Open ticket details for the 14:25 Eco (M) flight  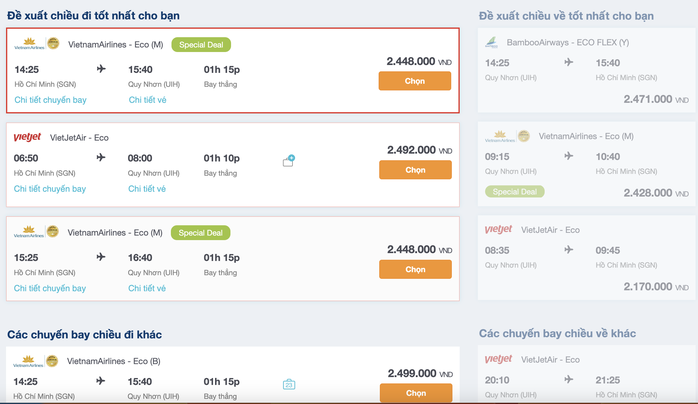(x=147, y=100)
